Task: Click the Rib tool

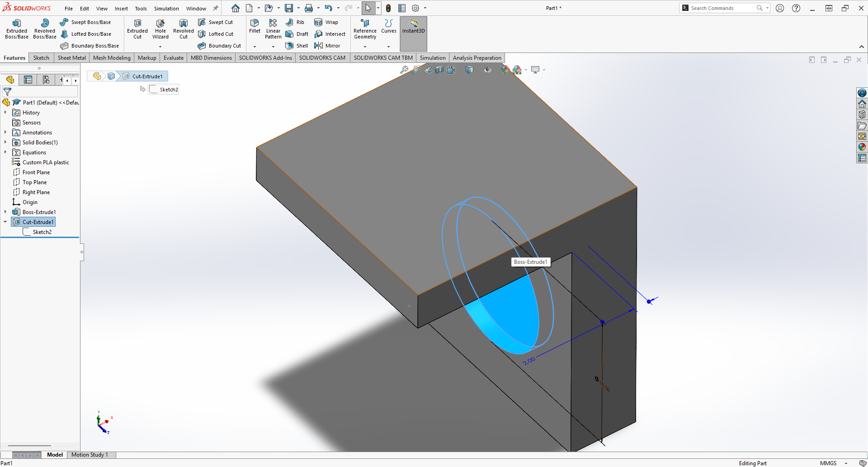Action: point(295,22)
